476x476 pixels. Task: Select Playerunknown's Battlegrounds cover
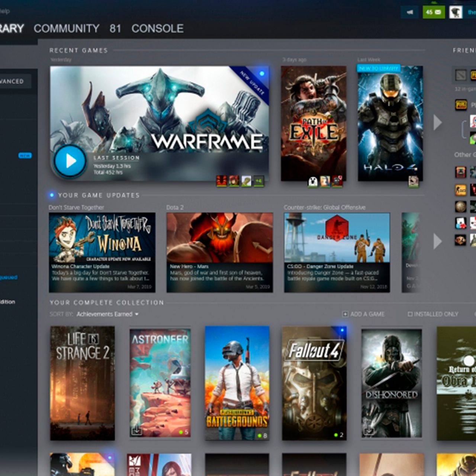click(237, 383)
